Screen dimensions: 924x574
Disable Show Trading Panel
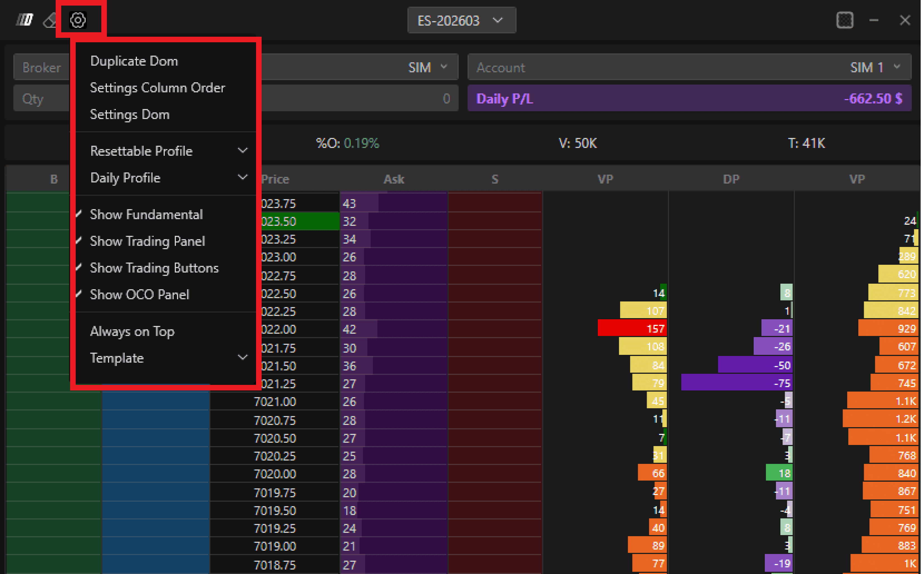coord(148,241)
